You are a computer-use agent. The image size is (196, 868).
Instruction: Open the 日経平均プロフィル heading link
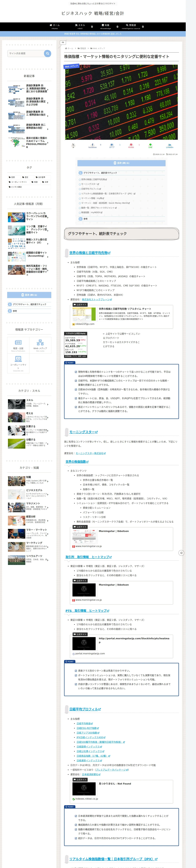85,709
